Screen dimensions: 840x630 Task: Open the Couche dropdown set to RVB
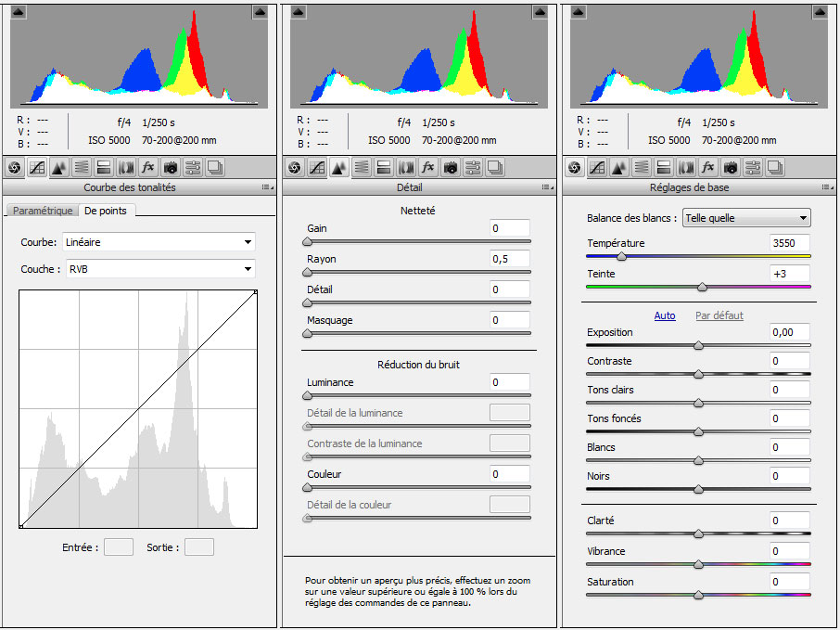pyautogui.click(x=160, y=269)
